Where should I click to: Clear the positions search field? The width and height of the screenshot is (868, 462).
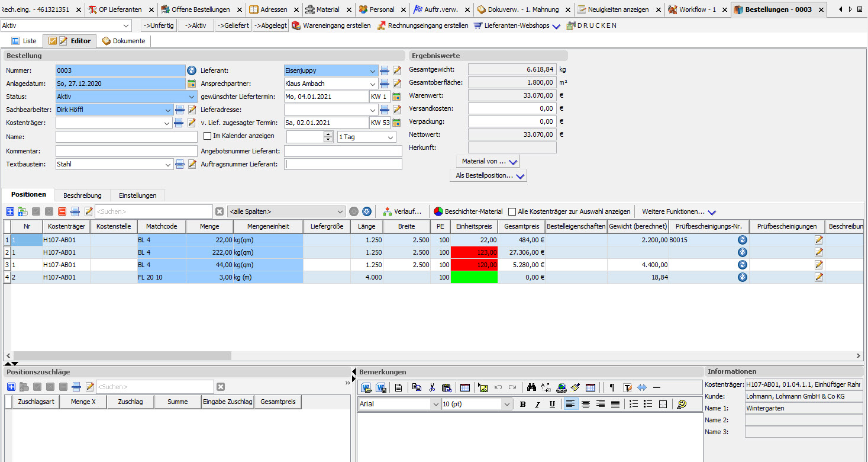[219, 211]
